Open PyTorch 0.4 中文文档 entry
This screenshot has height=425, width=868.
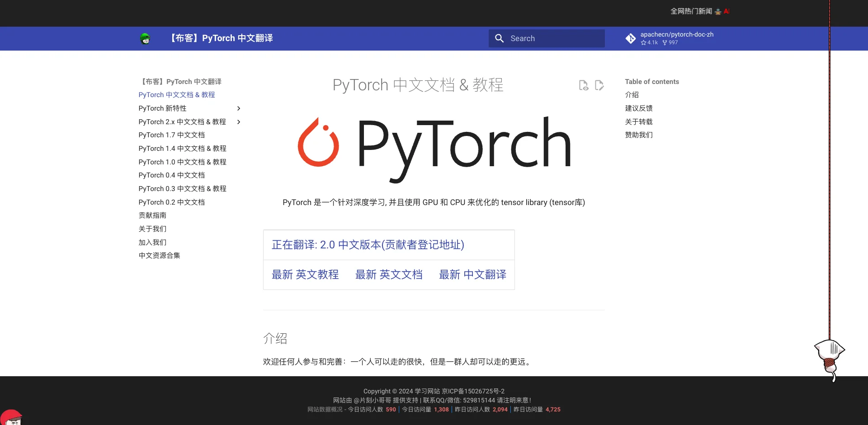tap(172, 175)
